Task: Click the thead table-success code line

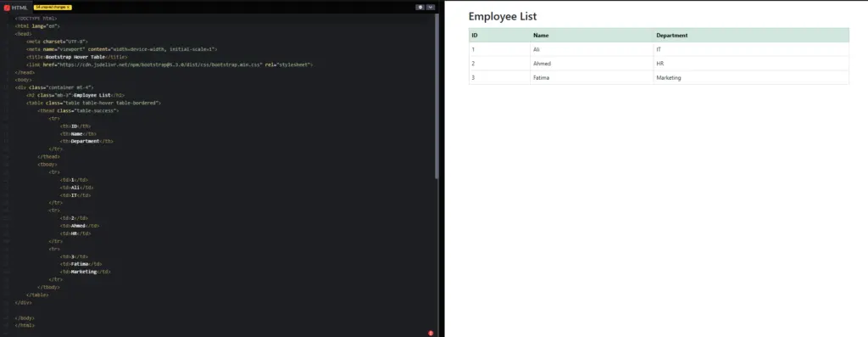Action: click(78, 111)
